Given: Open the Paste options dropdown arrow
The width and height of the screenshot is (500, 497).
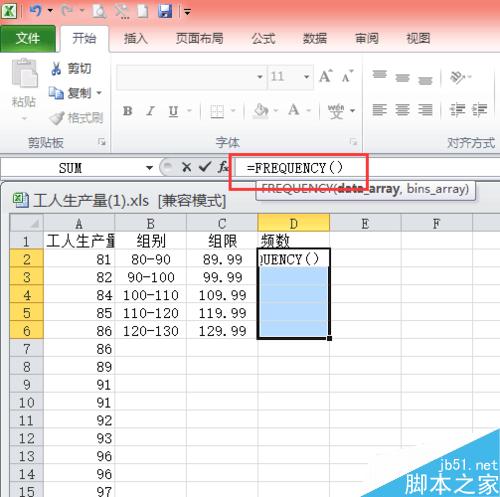Looking at the screenshot, I should (24, 118).
